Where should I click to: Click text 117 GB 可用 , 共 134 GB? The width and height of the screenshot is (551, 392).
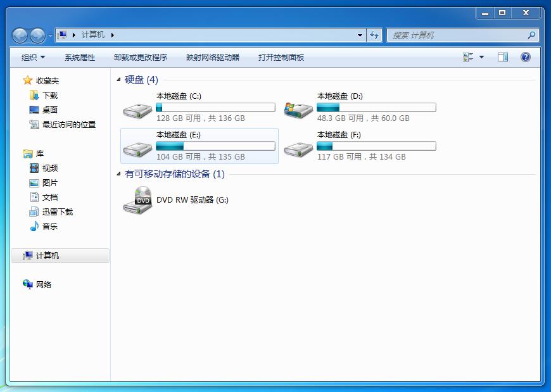(361, 157)
